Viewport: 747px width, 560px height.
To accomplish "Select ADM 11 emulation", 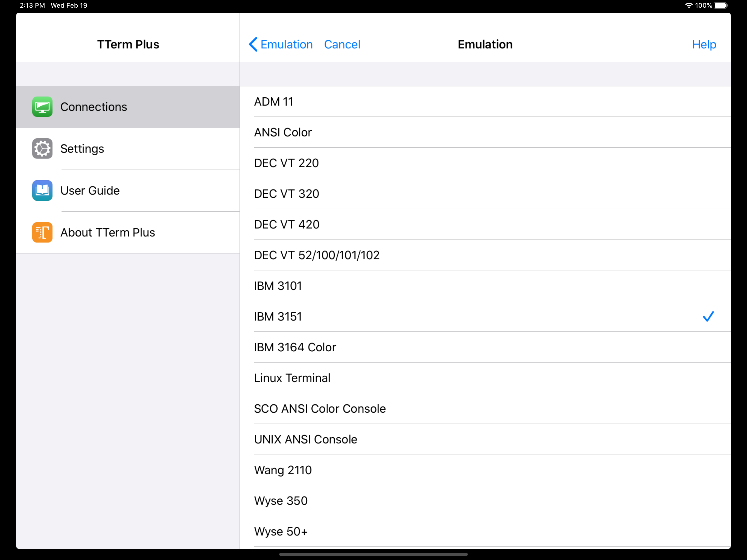I will point(485,102).
